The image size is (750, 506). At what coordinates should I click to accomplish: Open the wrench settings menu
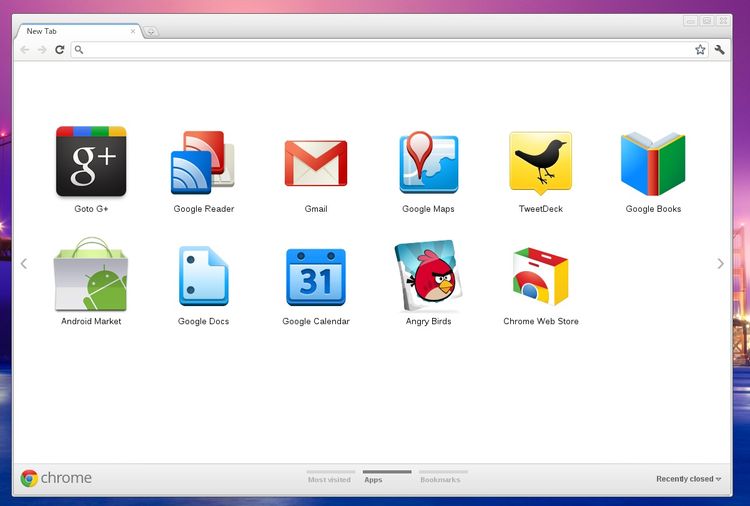click(x=719, y=49)
